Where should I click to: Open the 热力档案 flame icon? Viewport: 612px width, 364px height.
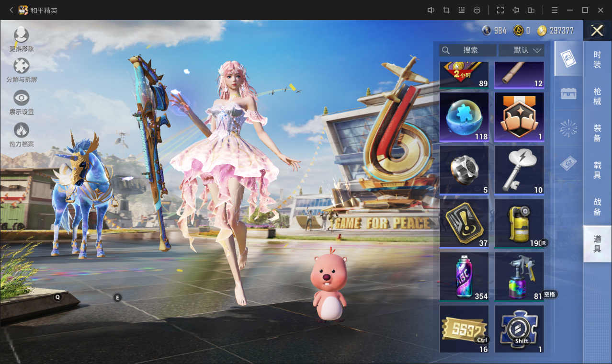click(x=22, y=130)
